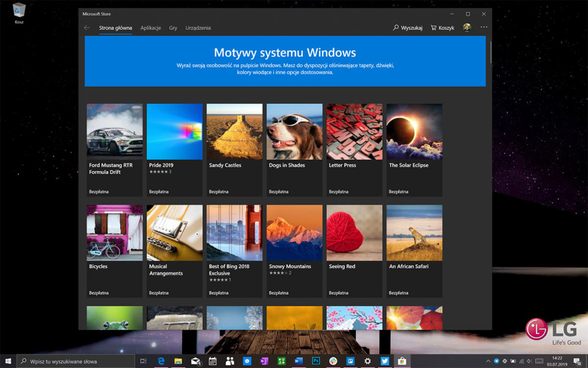Image resolution: width=588 pixels, height=368 pixels.
Task: Open the Snowy Mountains theme
Action: click(295, 251)
